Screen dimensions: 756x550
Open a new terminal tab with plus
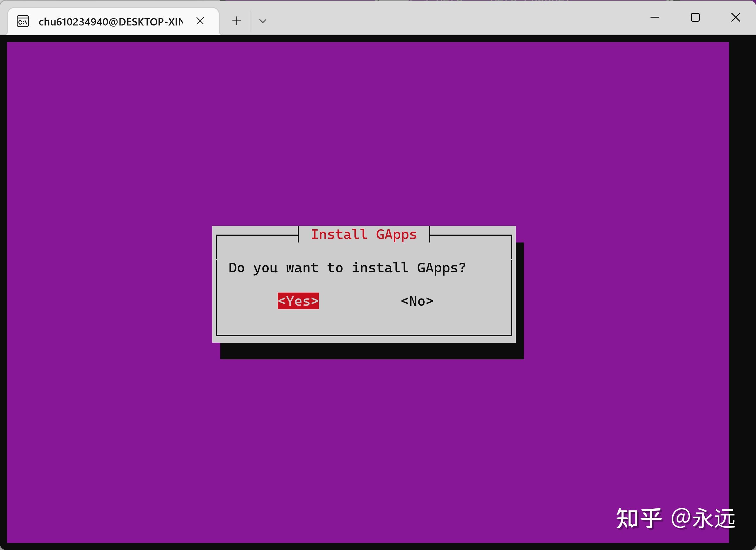point(236,21)
